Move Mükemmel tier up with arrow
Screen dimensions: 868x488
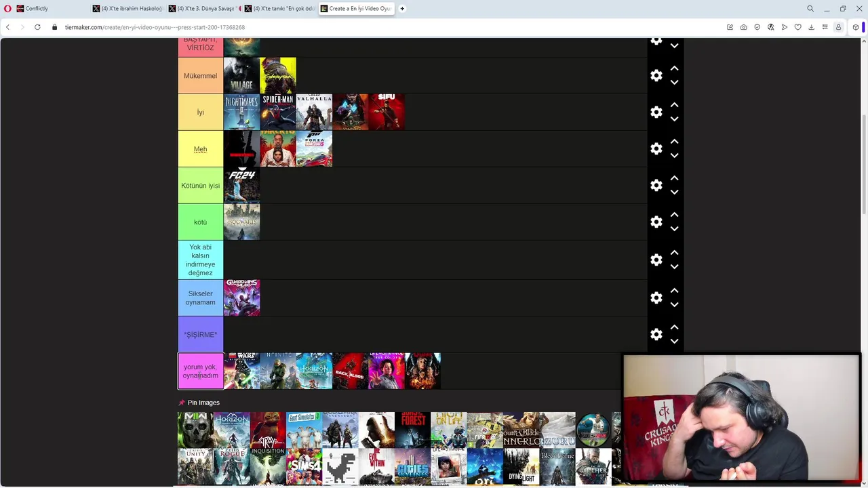click(x=674, y=68)
